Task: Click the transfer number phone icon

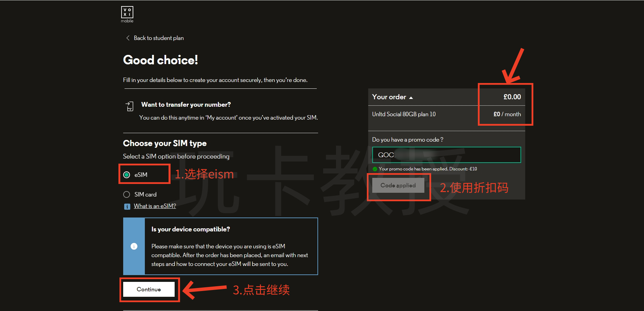Action: [x=130, y=106]
